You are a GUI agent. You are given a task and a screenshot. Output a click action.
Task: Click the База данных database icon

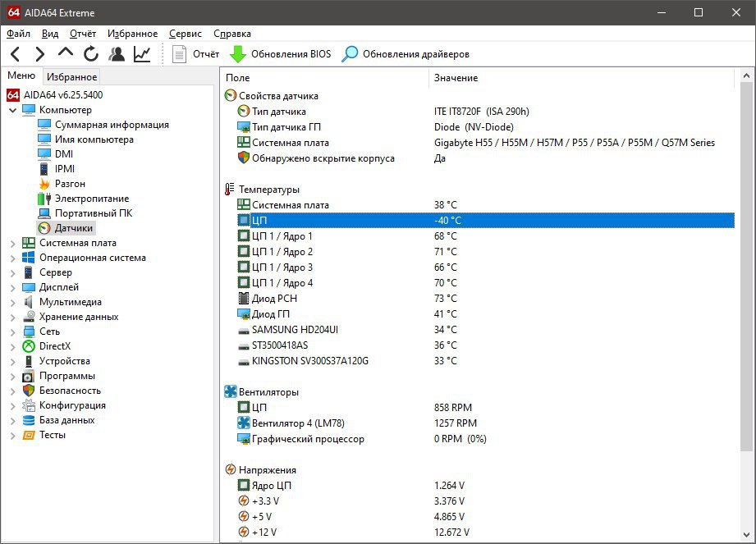pyautogui.click(x=29, y=420)
